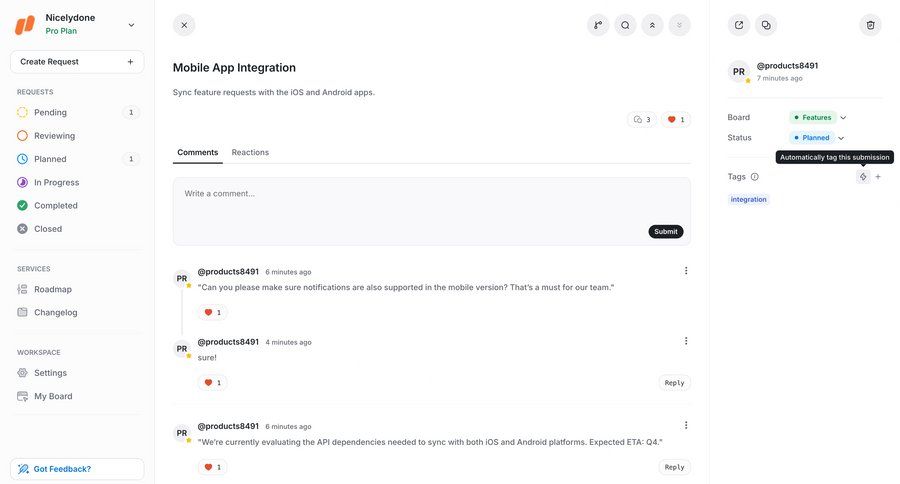
Task: Open the Board dropdown showing Features
Action: [x=819, y=118]
